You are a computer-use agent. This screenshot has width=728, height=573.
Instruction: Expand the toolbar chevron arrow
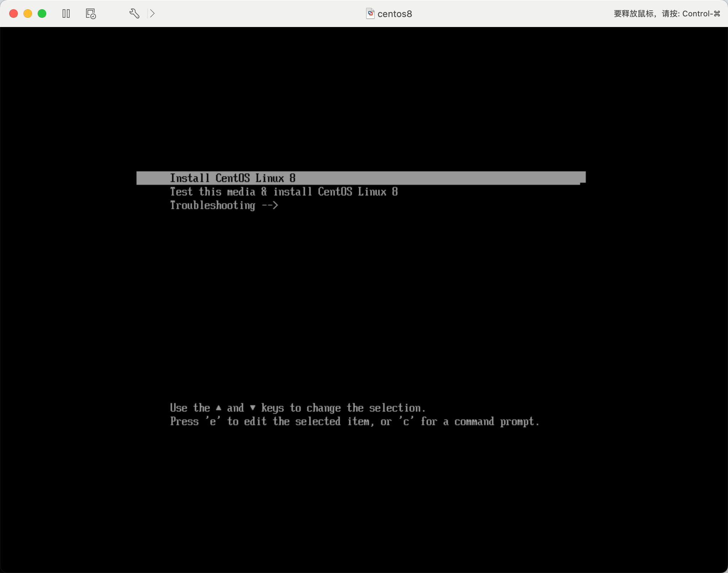pos(152,14)
